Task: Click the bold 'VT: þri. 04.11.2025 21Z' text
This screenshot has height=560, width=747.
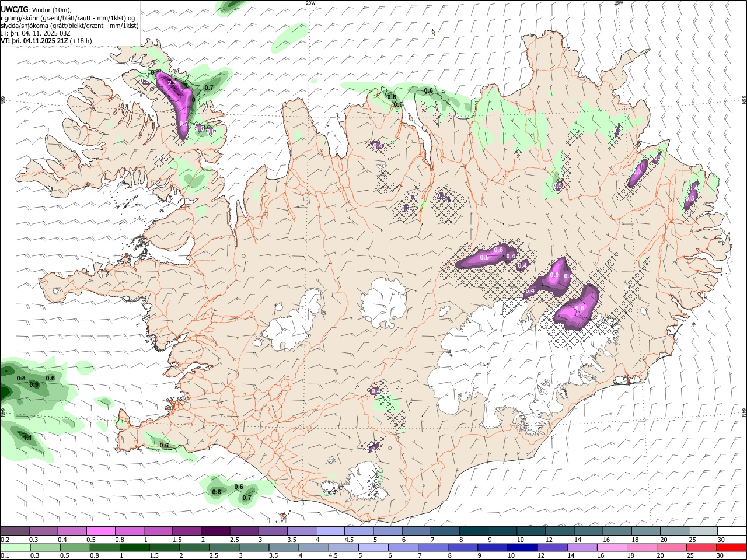Action: [x=34, y=41]
